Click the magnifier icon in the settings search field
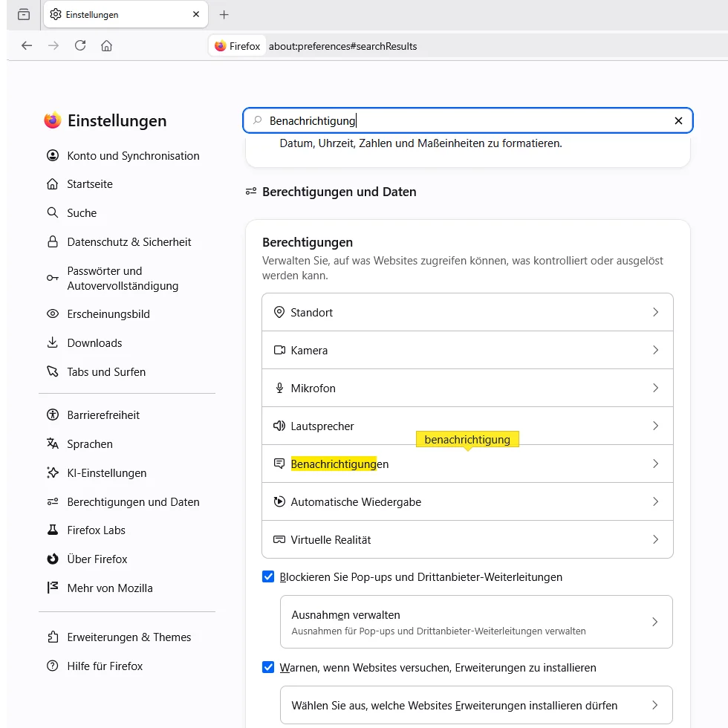The width and height of the screenshot is (728, 728). [257, 120]
